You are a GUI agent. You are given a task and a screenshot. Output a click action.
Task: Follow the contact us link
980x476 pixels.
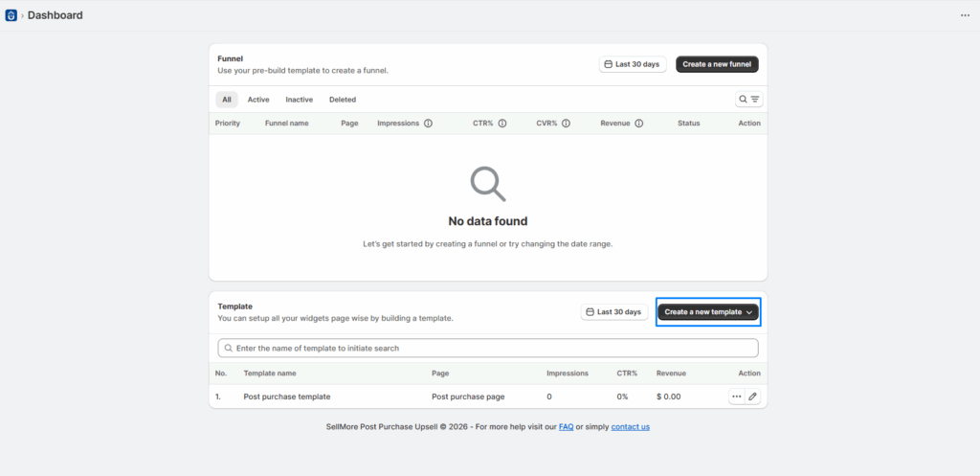pos(630,427)
